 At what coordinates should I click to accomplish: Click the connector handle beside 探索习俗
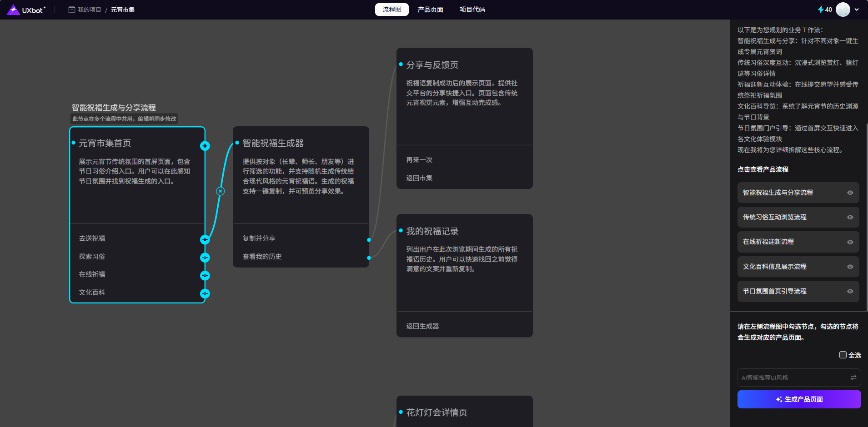pyautogui.click(x=205, y=258)
